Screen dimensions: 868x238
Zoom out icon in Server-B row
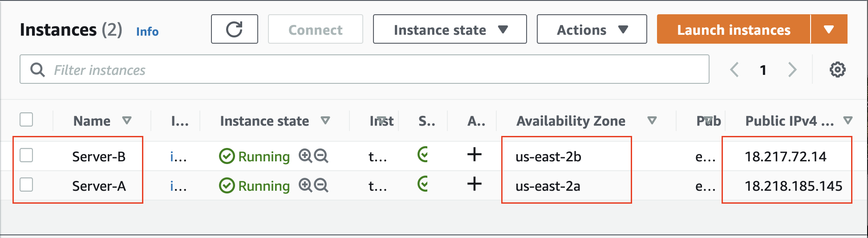click(x=321, y=156)
